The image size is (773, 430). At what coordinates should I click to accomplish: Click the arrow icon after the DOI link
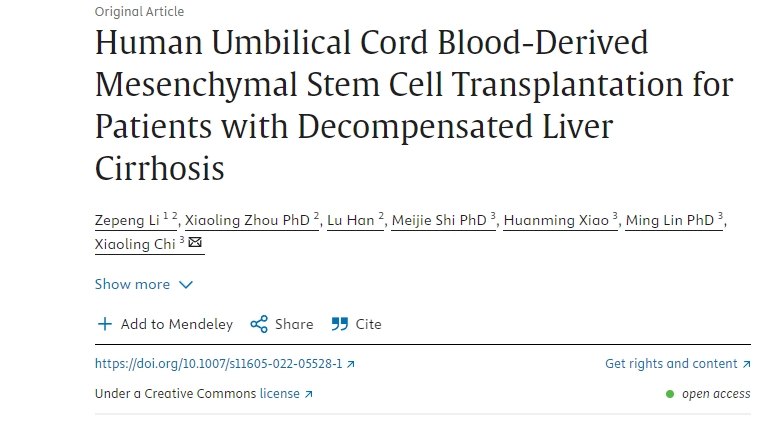[x=350, y=365]
